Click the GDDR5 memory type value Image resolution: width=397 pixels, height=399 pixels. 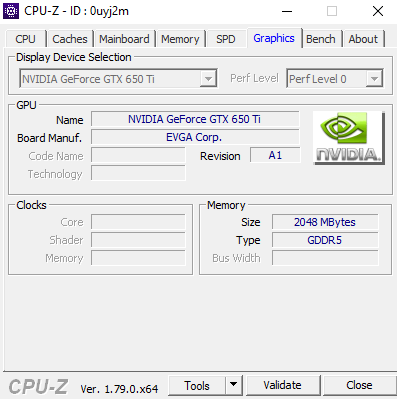tap(325, 240)
